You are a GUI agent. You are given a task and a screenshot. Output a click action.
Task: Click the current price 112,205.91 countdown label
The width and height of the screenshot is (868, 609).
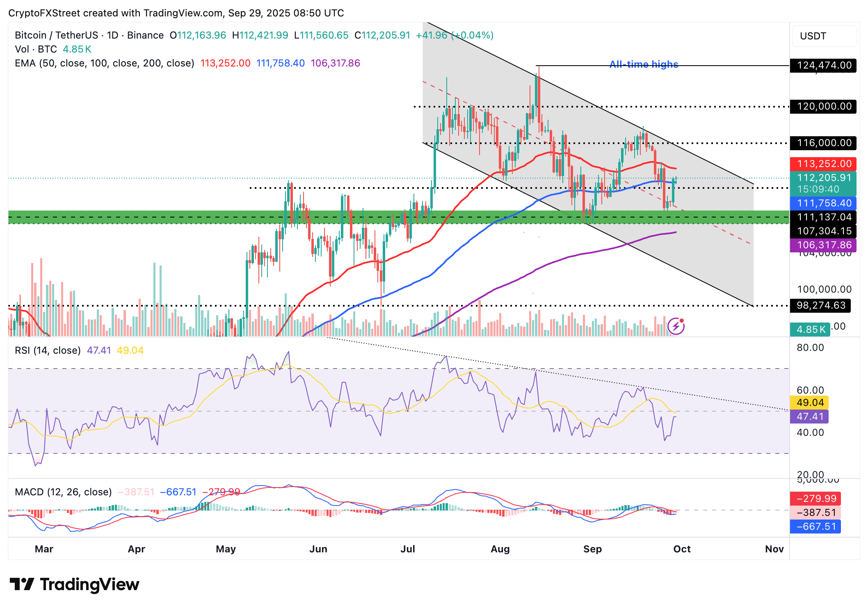[823, 183]
